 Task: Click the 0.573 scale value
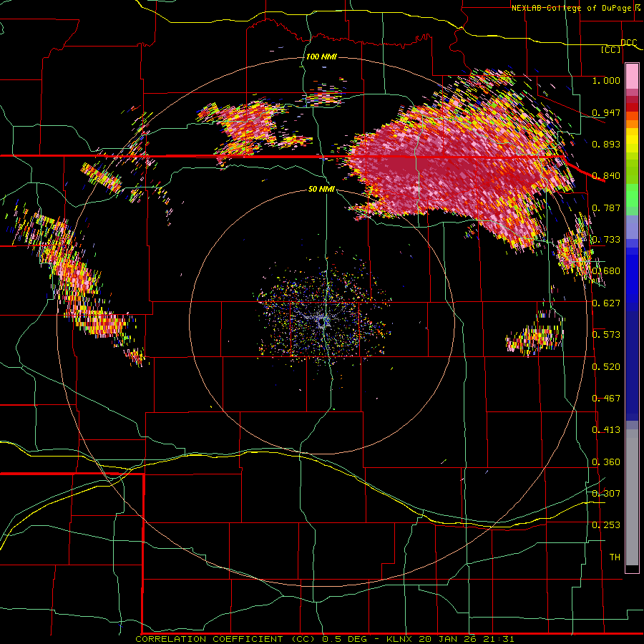(x=606, y=335)
